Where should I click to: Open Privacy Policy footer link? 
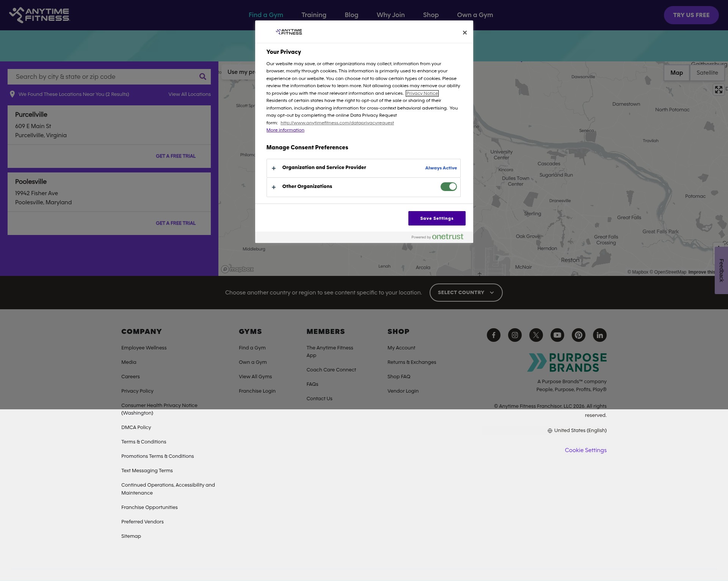[137, 391]
